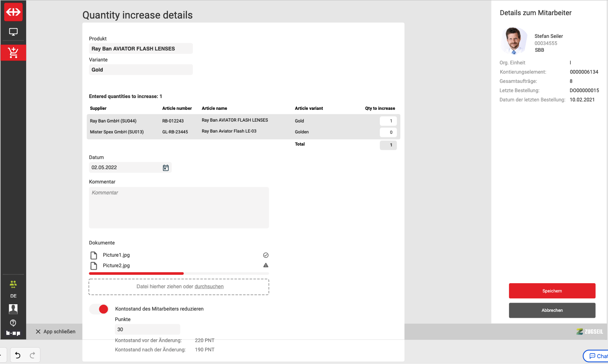Image resolution: width=608 pixels, height=364 pixels.
Task: Open the user profile icon in sidebar
Action: (x=13, y=309)
